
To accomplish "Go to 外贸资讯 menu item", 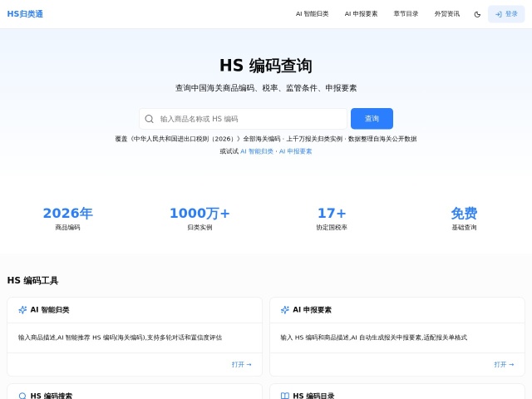I will (447, 14).
